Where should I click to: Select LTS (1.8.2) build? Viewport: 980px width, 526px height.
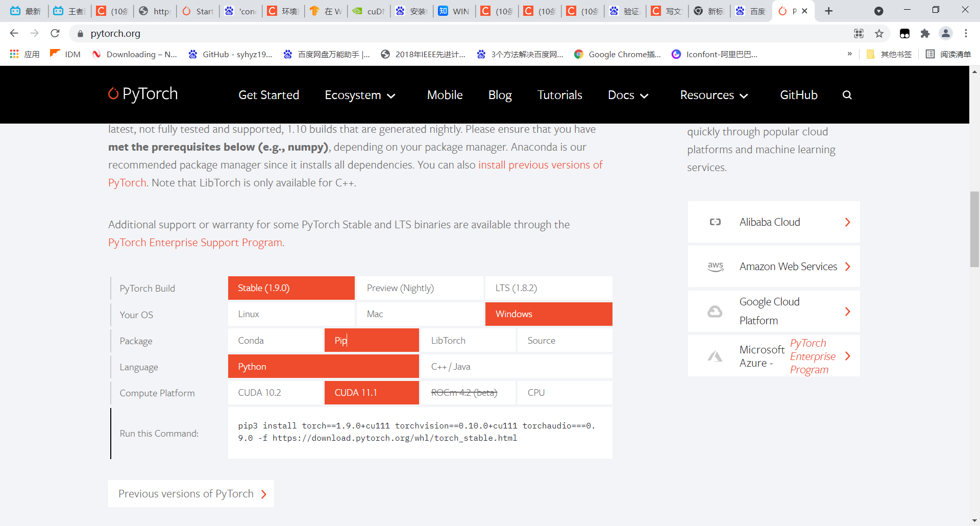(549, 288)
